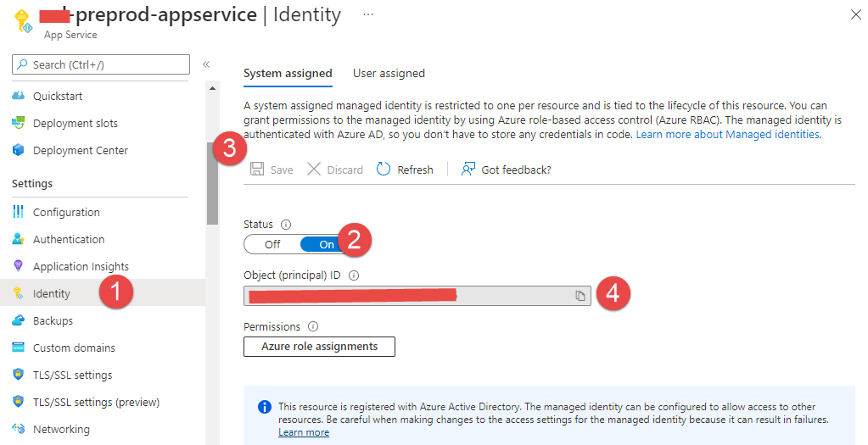Click the Save disk icon
The width and height of the screenshot is (868, 445).
point(257,170)
